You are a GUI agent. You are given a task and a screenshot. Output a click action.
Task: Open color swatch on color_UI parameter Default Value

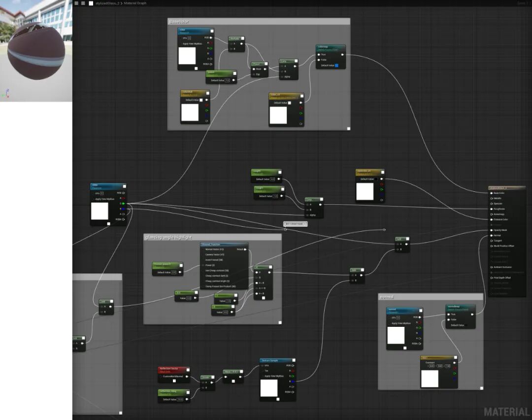(290, 103)
